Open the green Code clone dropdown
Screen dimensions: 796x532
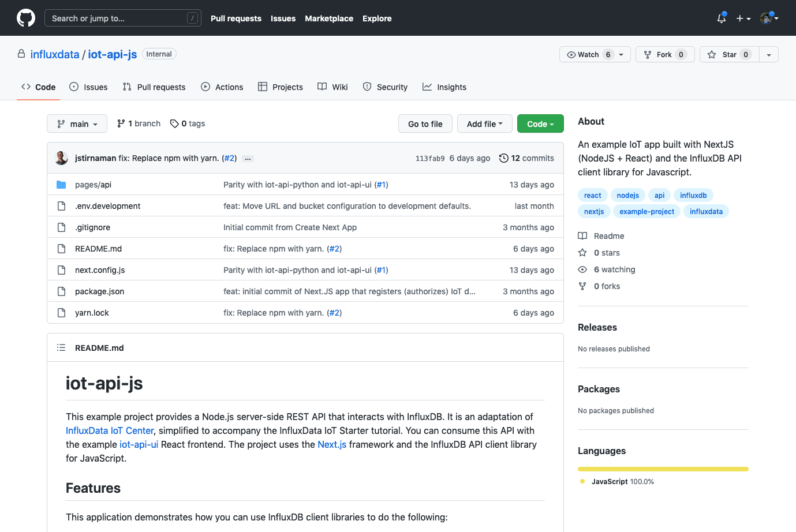540,123
